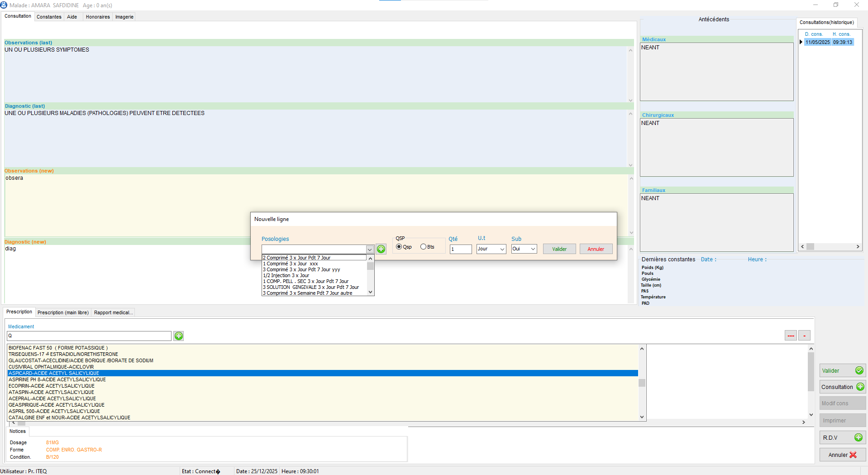The image size is (868, 475).
Task: Click the horizontal scrollbar in Consultations historique
Action: point(830,247)
